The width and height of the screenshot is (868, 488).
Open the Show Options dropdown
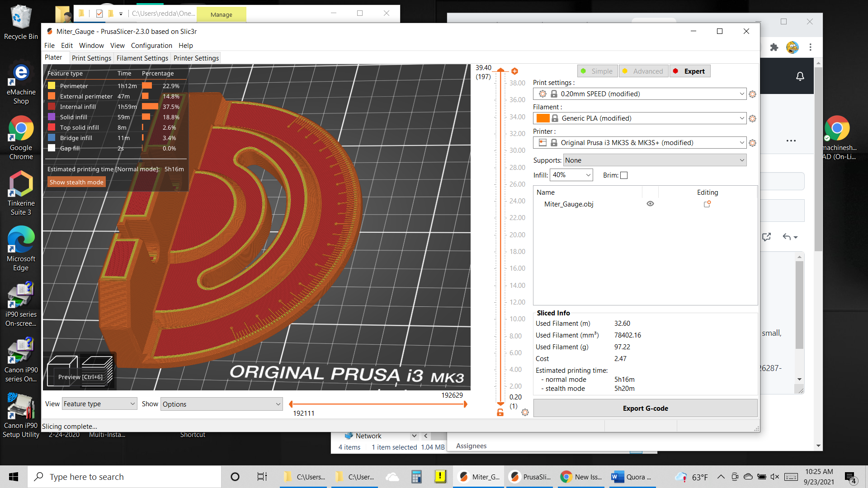[221, 404]
